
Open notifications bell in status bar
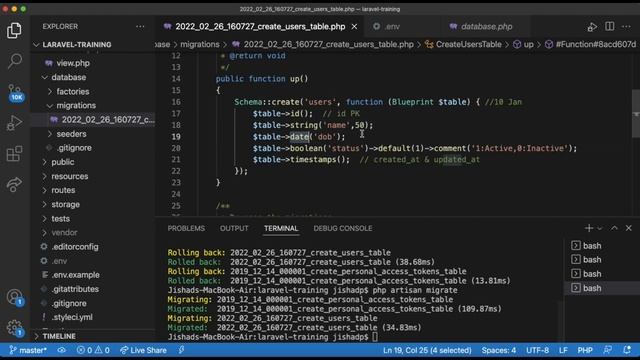627,350
